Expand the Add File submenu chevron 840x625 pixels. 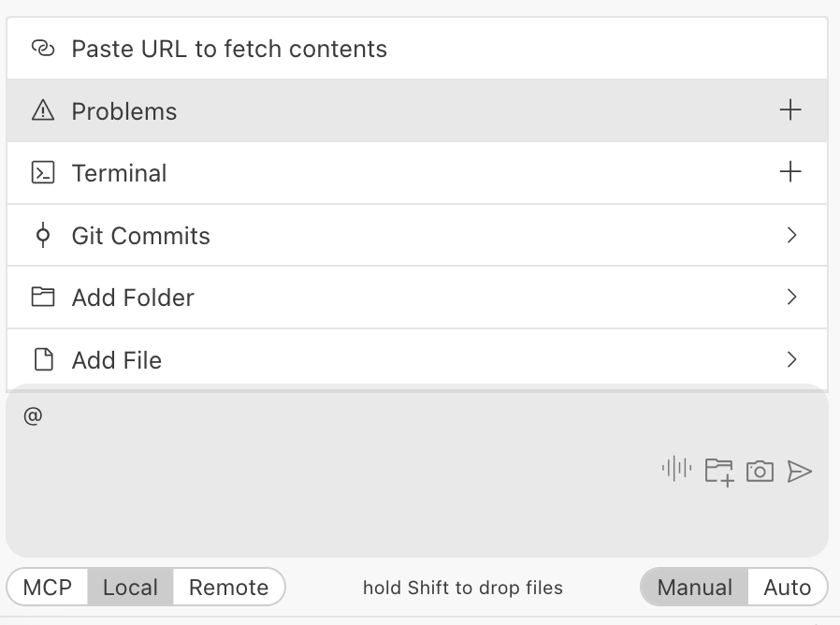pyautogui.click(x=791, y=359)
